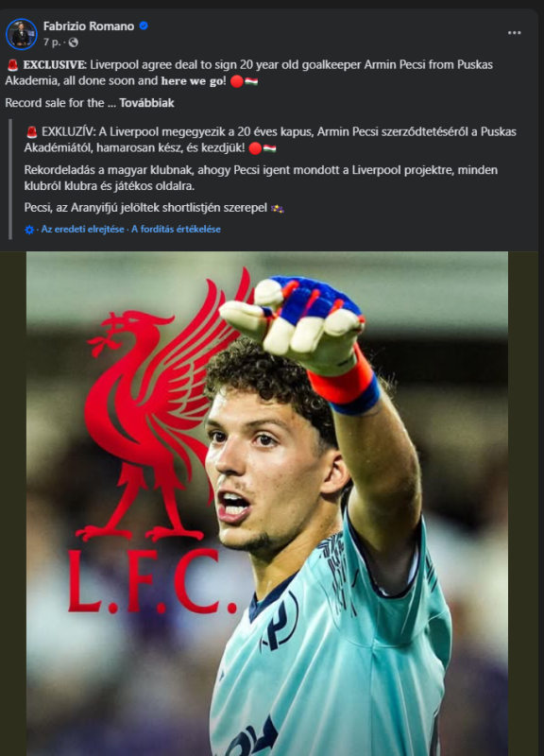544x756 pixels.
Task: Click the siren emoji before EXKLUZÍV
Action: pos(32,132)
